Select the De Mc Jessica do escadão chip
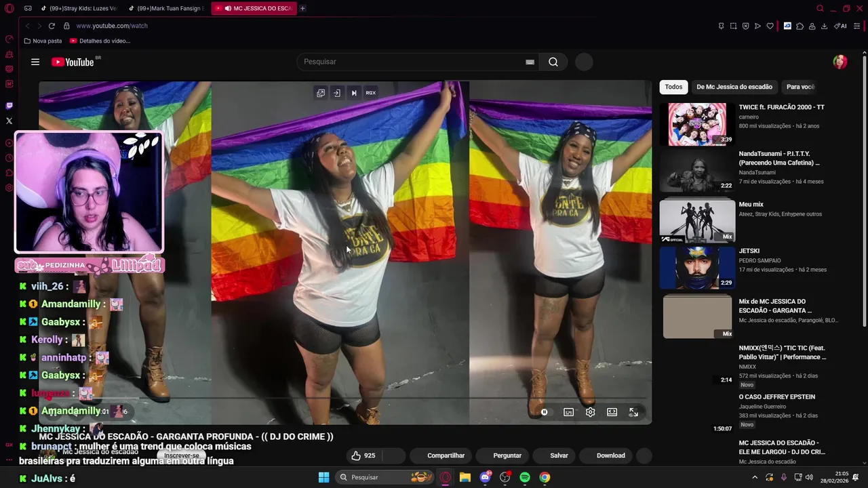868x488 pixels. click(x=734, y=87)
